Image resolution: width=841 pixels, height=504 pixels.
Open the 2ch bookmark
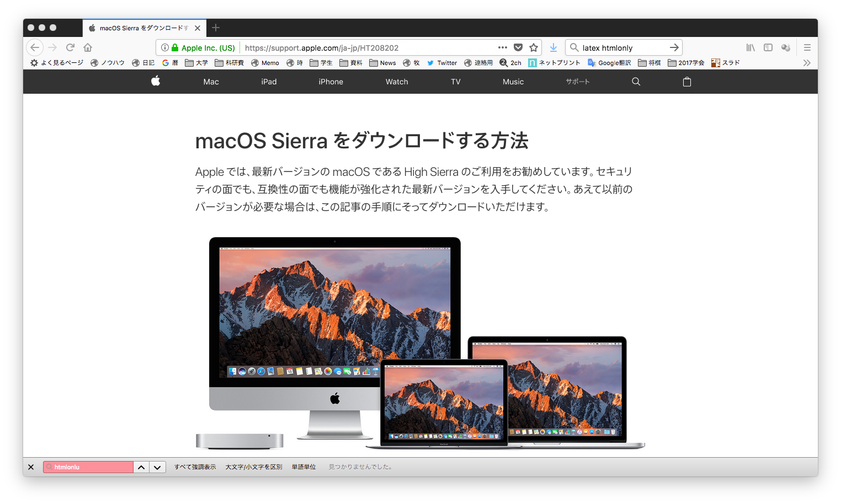[x=510, y=63]
